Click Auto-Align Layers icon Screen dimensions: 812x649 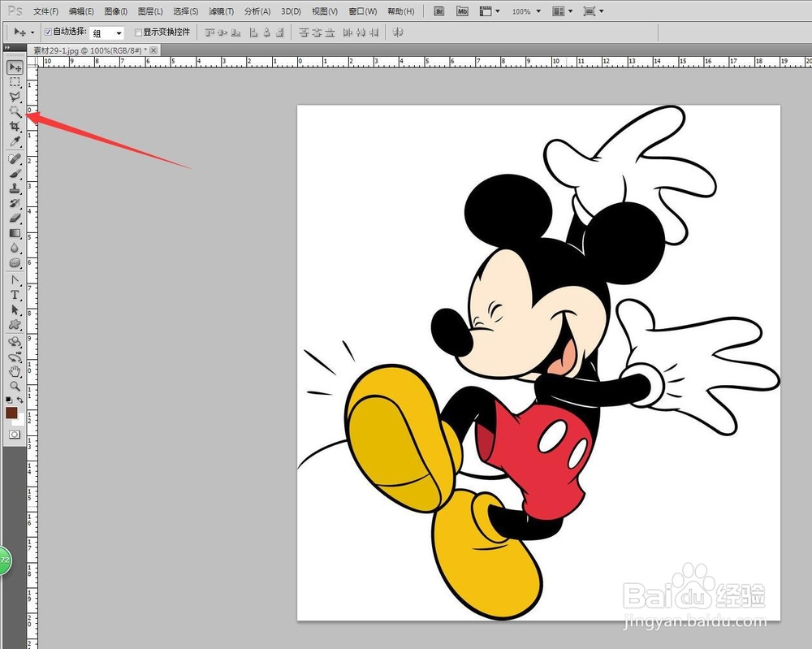398,32
